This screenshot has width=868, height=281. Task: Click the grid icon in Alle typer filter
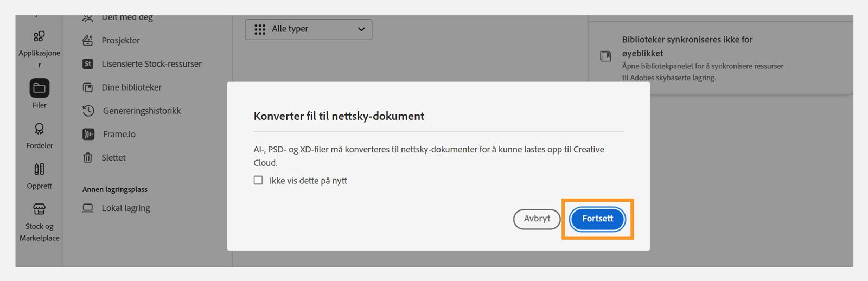pos(260,29)
